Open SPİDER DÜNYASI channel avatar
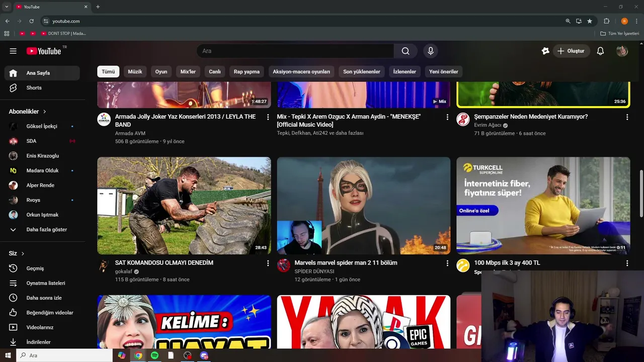Image resolution: width=644 pixels, height=362 pixels. pos(283,265)
